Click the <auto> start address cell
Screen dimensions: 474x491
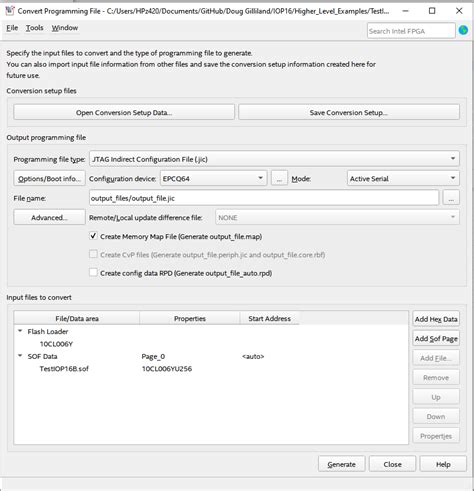(x=253, y=356)
